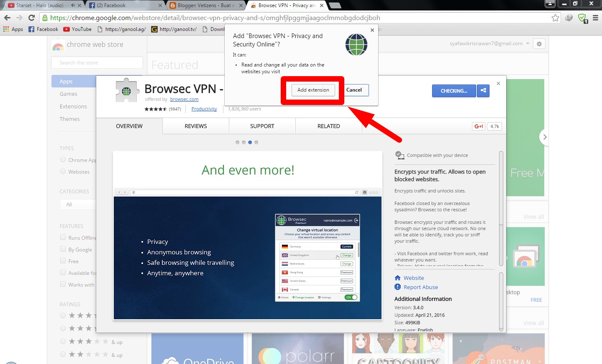Open the extension Website link

(413, 278)
